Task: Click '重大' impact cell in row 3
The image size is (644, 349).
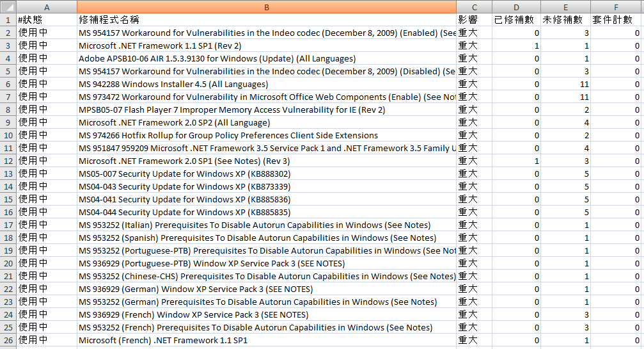Action: coord(475,45)
